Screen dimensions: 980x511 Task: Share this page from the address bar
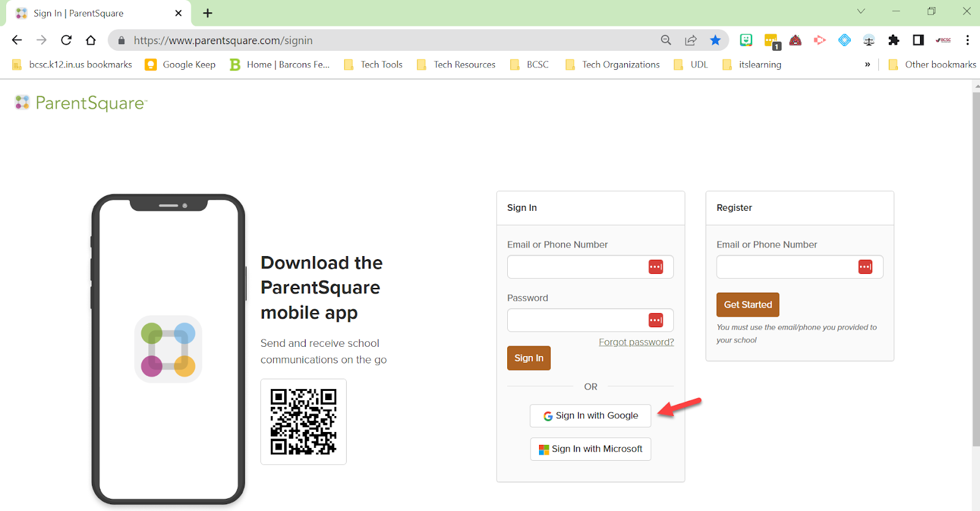pos(691,40)
